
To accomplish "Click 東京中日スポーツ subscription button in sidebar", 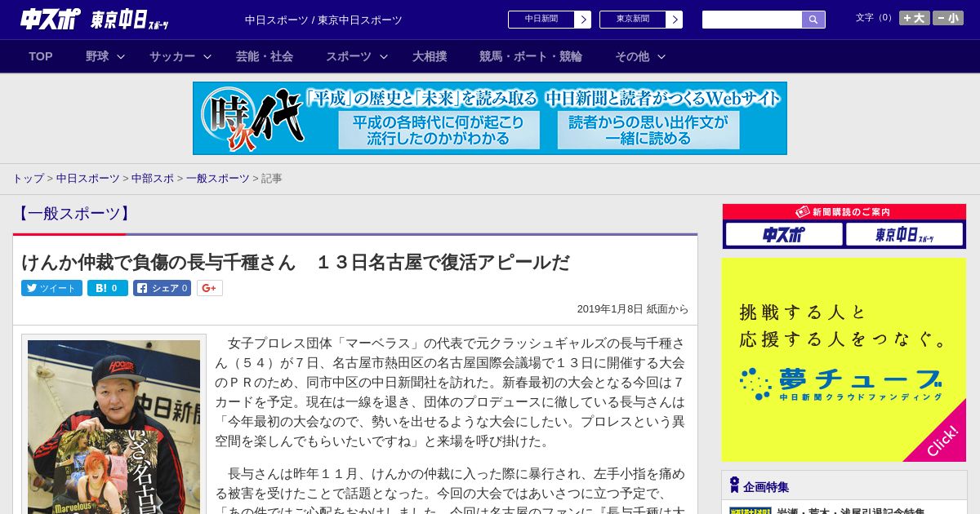I will [904, 235].
